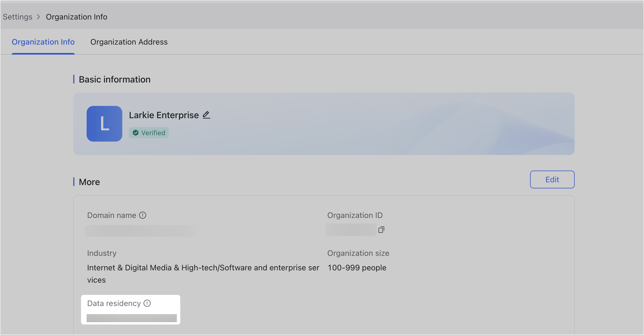Image resolution: width=644 pixels, height=335 pixels.
Task: Click the Domain name label
Action: coord(112,215)
